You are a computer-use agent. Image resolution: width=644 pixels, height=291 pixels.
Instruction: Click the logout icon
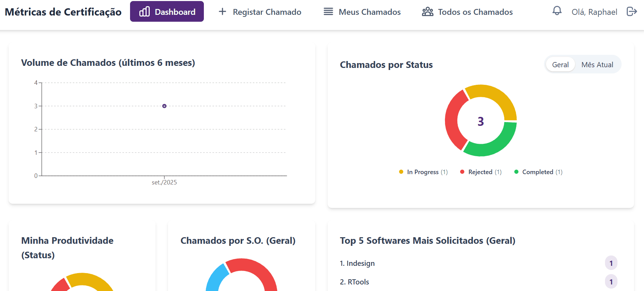(631, 12)
